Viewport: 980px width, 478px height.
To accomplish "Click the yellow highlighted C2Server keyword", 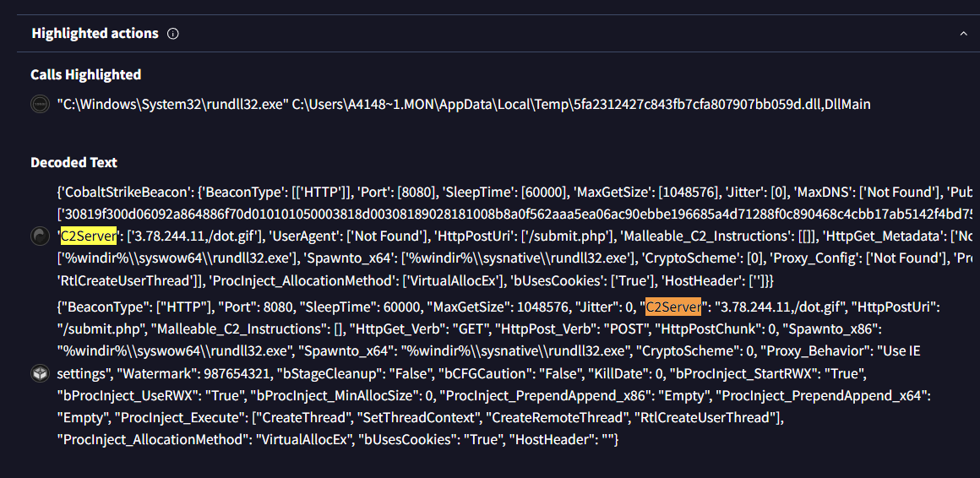I will (x=89, y=236).
